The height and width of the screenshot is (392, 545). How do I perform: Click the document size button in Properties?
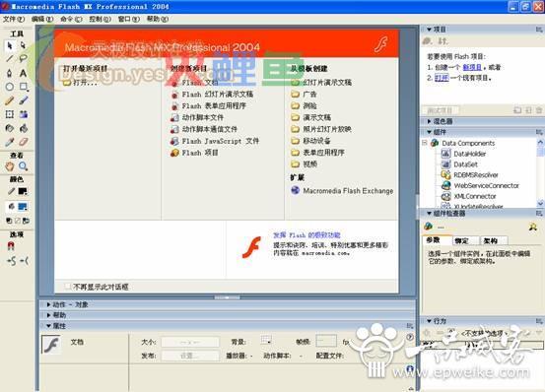[x=190, y=342]
